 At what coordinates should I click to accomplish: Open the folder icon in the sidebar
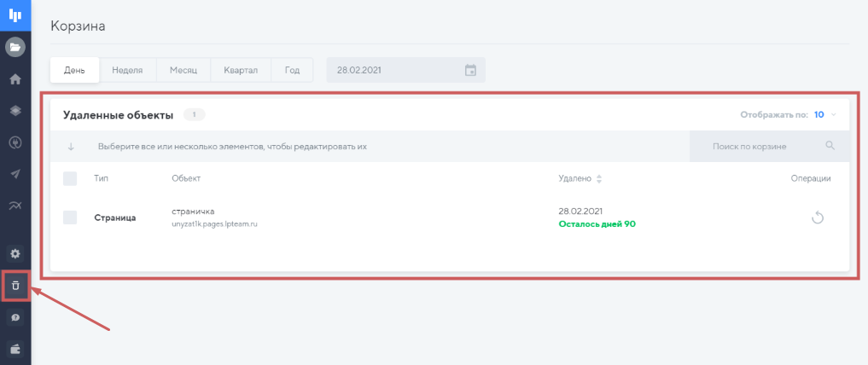click(15, 47)
